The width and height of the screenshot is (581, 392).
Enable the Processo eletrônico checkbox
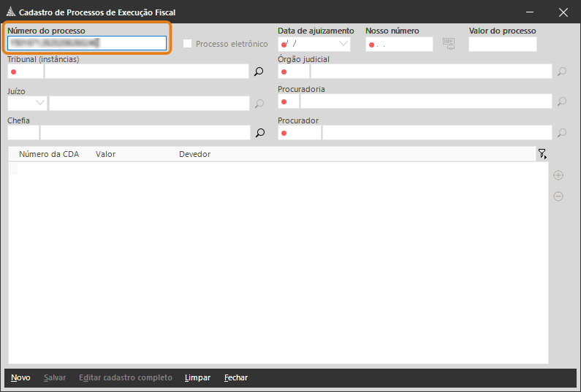[188, 44]
